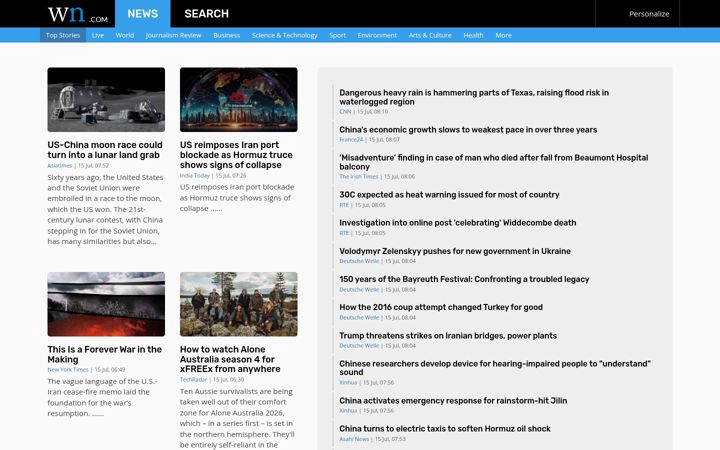
Task: Click the 'Ten Aussie survivalists' summary text
Action: pos(237,418)
